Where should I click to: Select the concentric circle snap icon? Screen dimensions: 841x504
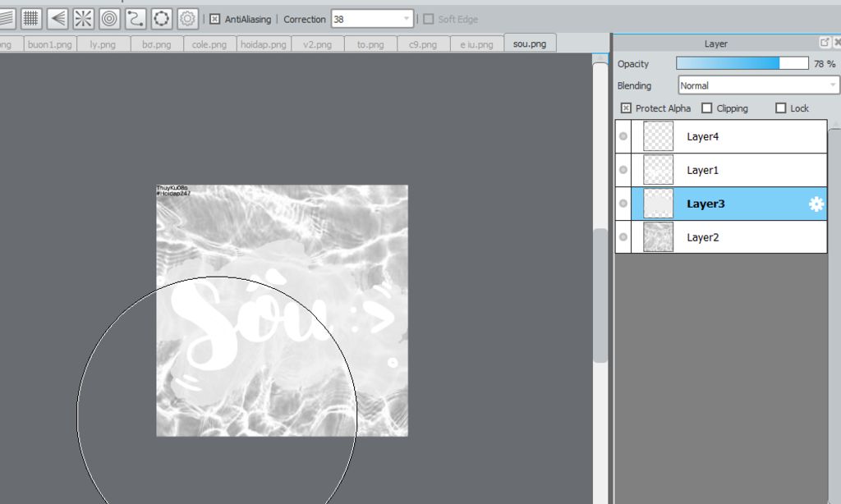[x=109, y=19]
